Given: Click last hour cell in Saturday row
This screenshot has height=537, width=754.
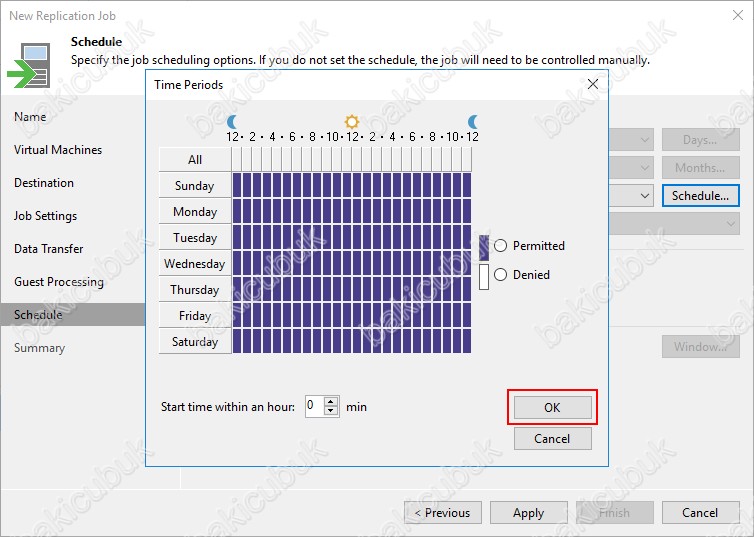Looking at the screenshot, I should point(467,341).
